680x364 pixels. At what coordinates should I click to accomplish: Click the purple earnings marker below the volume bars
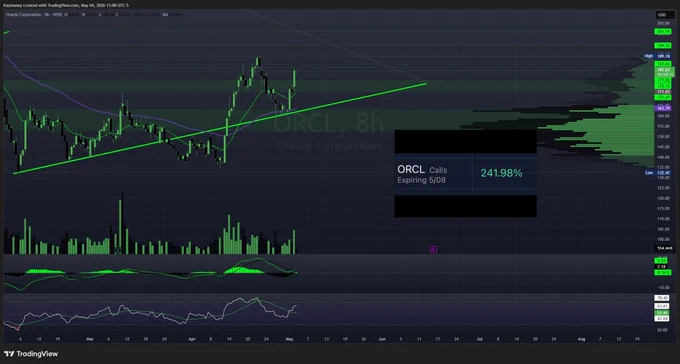433,249
